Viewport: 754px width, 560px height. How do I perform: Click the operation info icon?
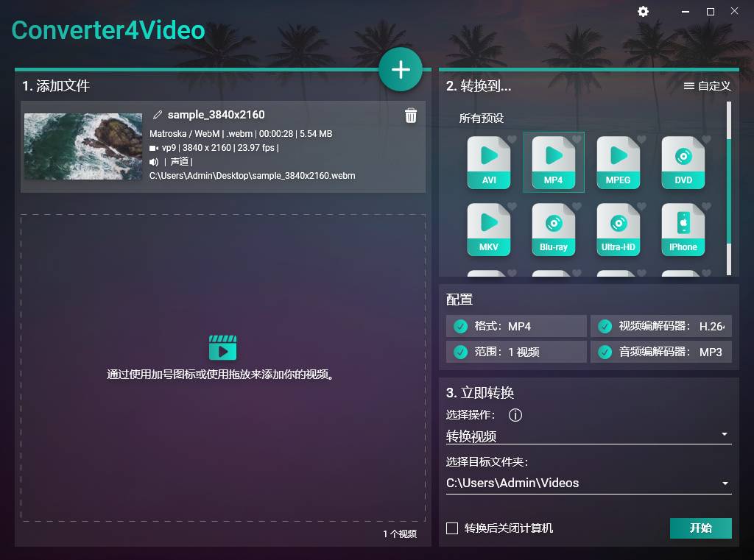click(x=515, y=415)
